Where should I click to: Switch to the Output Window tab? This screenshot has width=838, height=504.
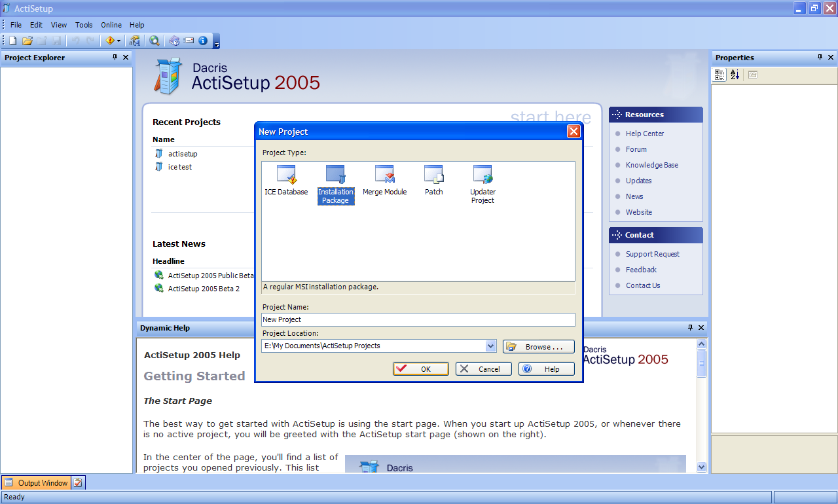point(36,483)
